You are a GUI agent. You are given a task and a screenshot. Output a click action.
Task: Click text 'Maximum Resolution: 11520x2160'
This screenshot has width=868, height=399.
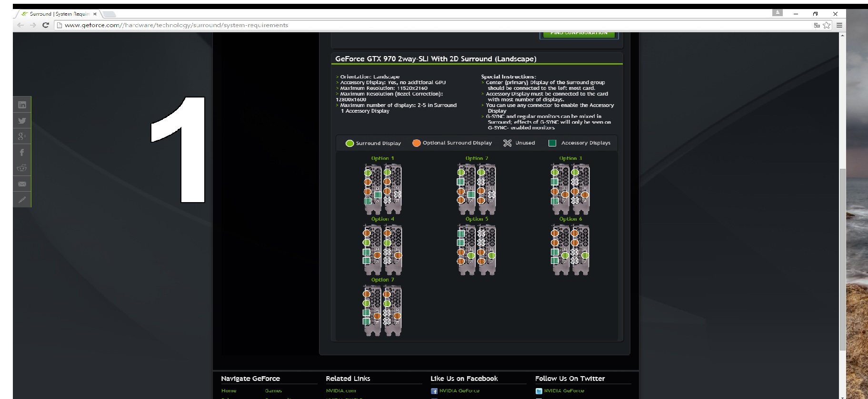[384, 88]
